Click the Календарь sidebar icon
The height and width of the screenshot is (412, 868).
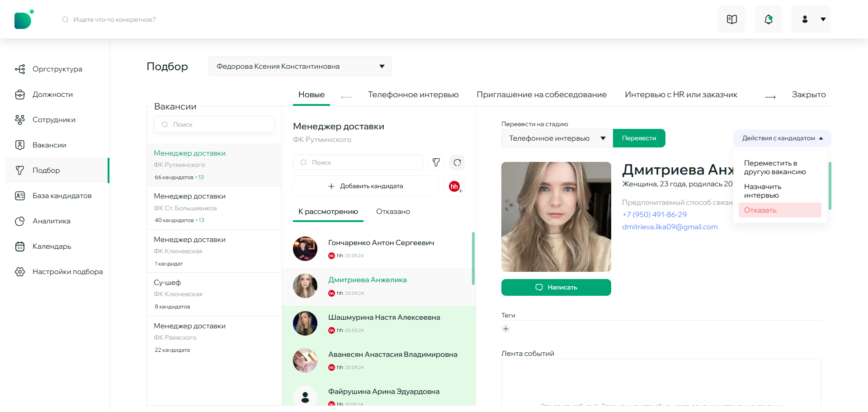pos(20,246)
